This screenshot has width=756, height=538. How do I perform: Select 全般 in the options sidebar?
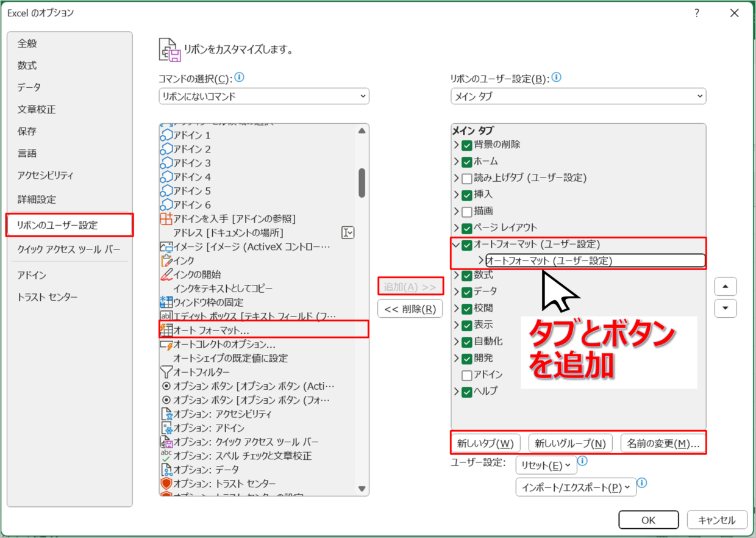pyautogui.click(x=70, y=43)
